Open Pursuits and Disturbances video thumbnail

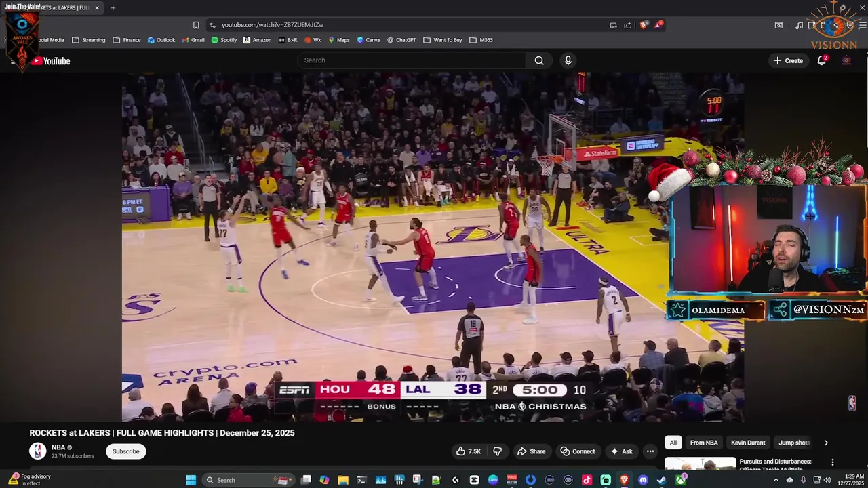(x=700, y=464)
